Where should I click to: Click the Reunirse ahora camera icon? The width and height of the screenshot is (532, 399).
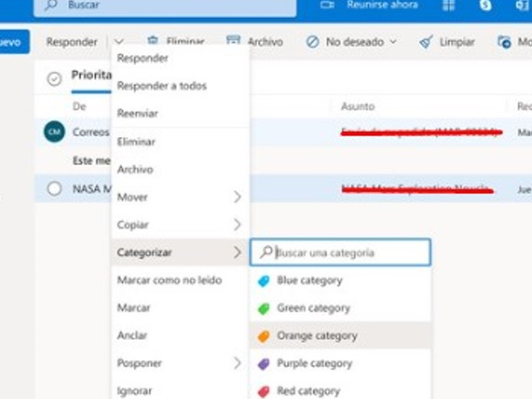click(327, 4)
